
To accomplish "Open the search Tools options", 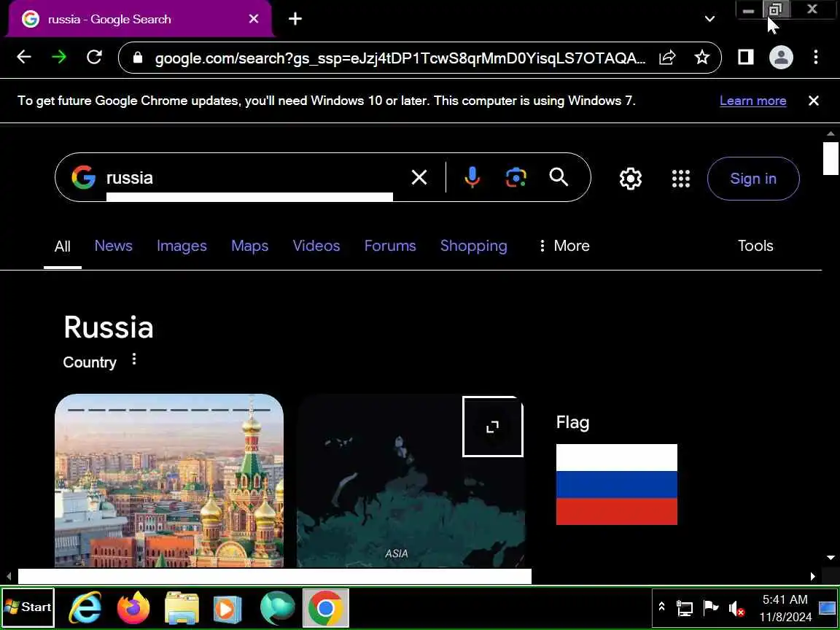I will [755, 246].
